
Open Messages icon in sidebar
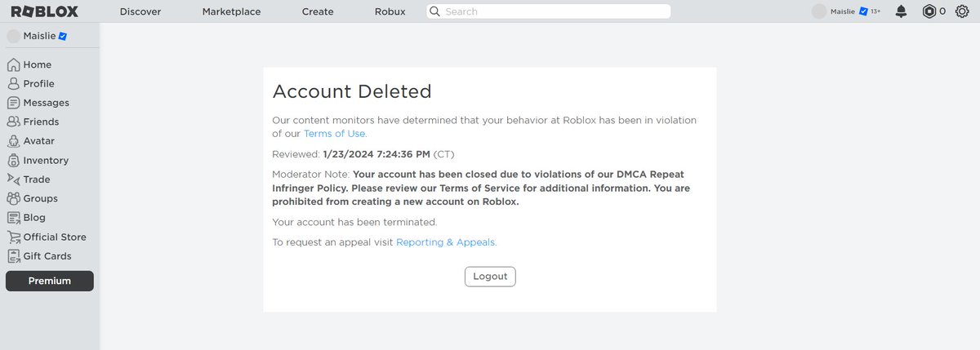[x=13, y=103]
